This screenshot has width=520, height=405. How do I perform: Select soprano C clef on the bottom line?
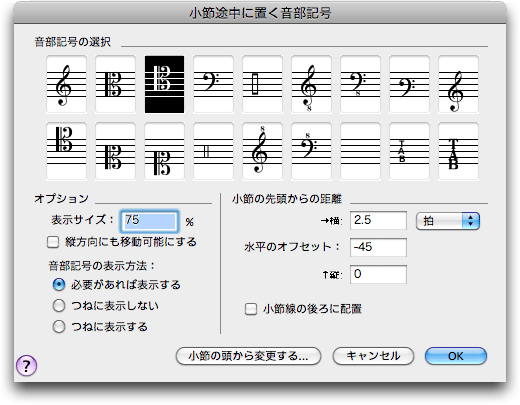coord(164,151)
